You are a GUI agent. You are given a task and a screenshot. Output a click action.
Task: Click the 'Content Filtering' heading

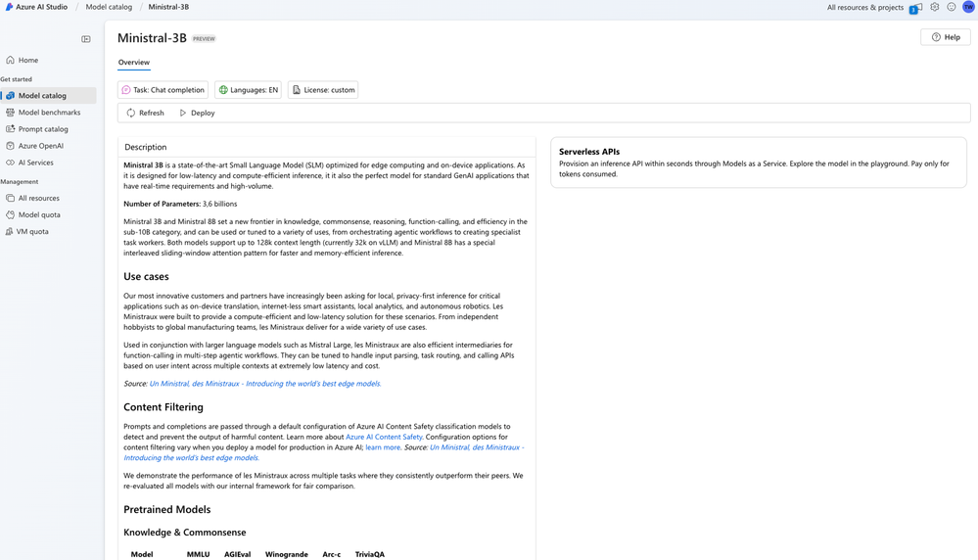pos(163,407)
